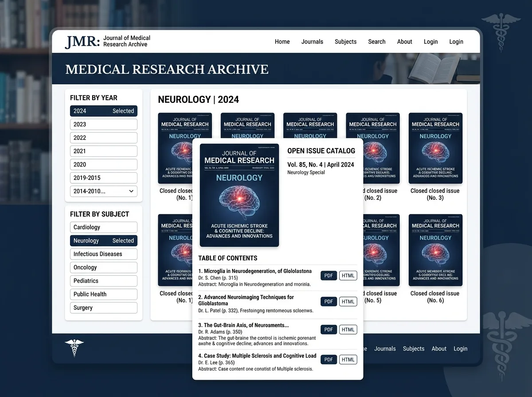Open Search in the top navigation
Screen dimensions: 532x397
(x=376, y=42)
